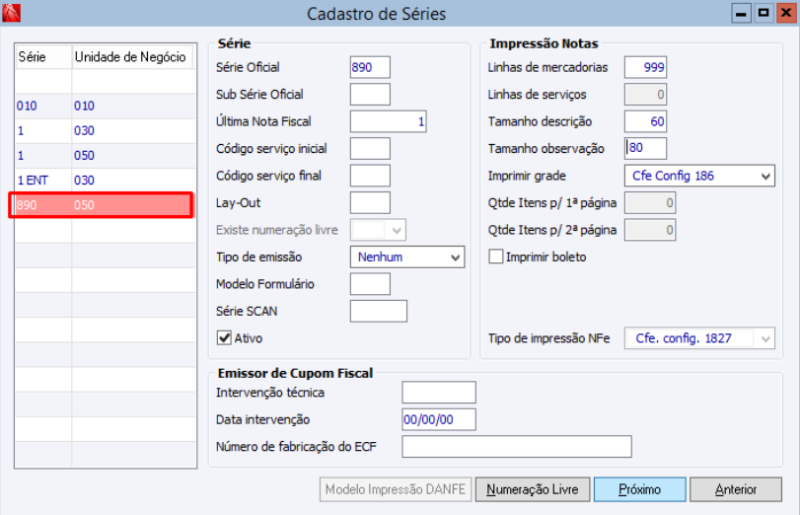Uncheck the Ativo checkbox

224,338
